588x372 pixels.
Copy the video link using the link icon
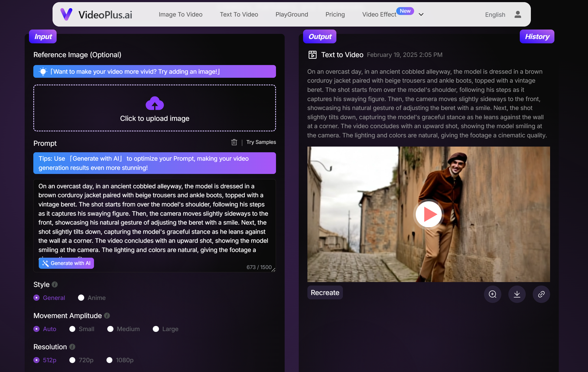click(x=541, y=294)
